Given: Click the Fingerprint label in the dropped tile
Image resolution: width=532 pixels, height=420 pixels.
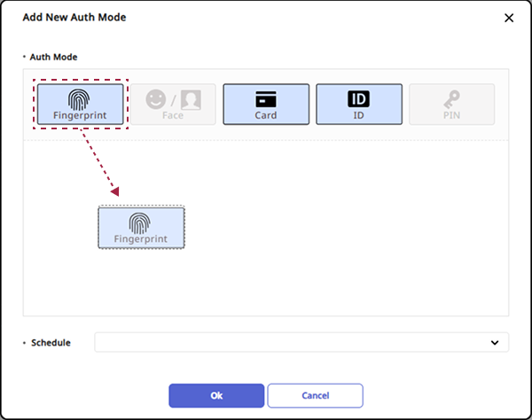Looking at the screenshot, I should coord(141,239).
